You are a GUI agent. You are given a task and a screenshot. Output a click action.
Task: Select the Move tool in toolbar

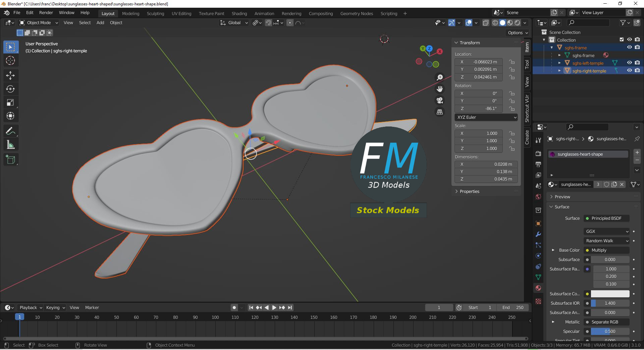coord(10,75)
